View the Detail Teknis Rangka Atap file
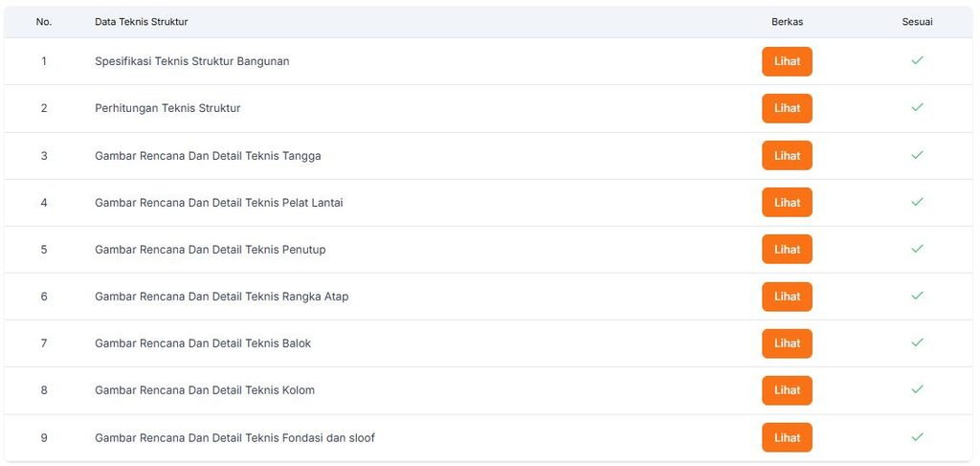 coord(787,296)
